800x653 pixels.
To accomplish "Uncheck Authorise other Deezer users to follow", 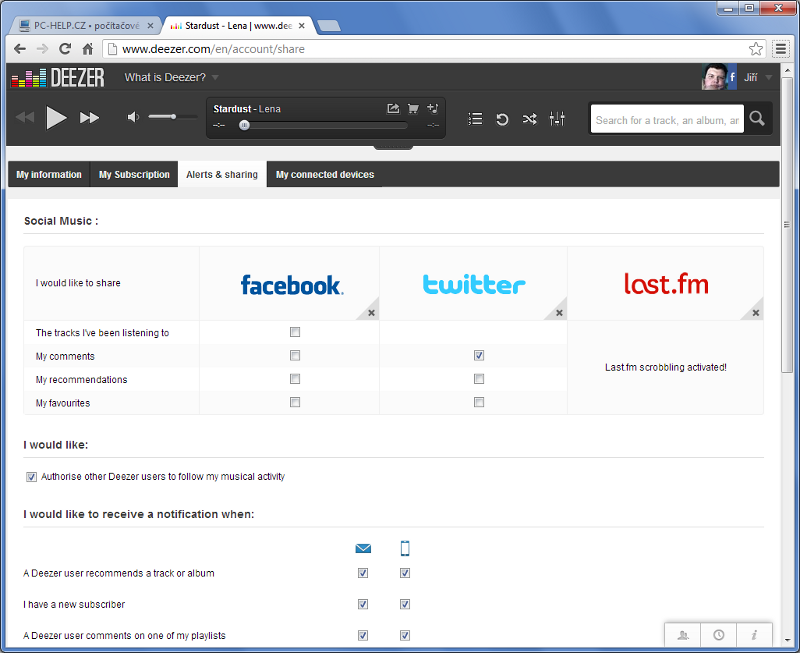I will tap(32, 477).
